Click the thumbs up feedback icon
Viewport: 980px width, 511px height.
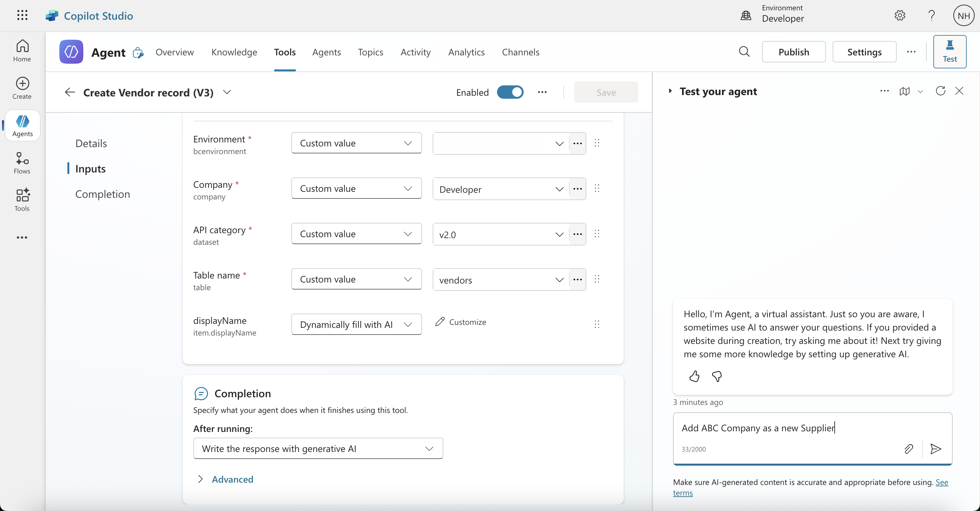[x=694, y=376]
